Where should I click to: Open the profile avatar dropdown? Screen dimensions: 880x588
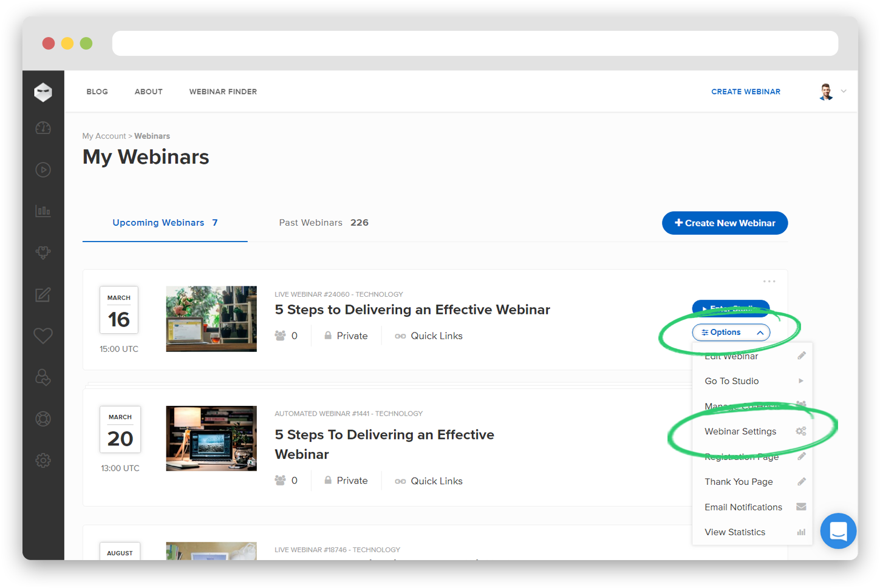[x=831, y=91]
